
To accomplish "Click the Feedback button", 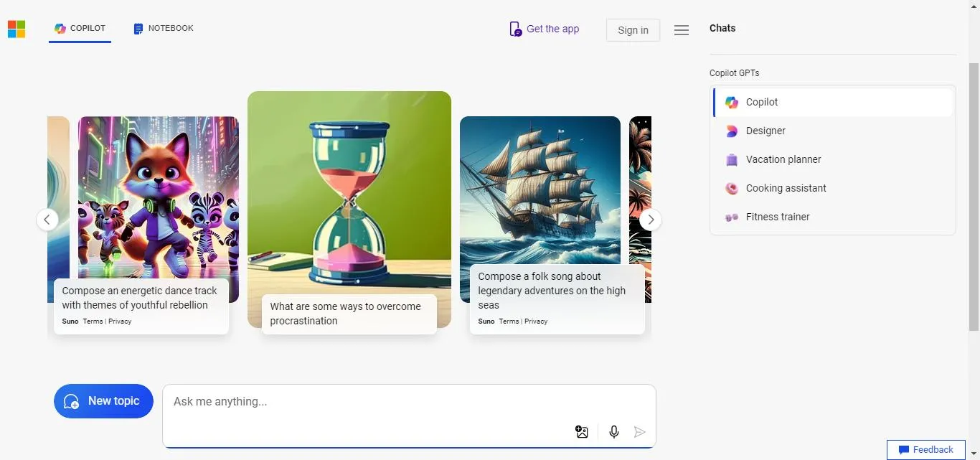I will pyautogui.click(x=926, y=450).
